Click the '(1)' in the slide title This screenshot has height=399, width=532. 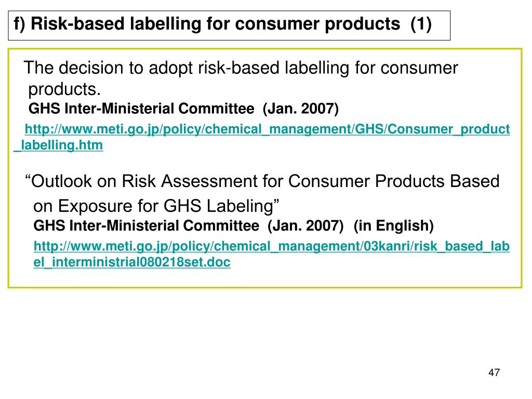421,24
